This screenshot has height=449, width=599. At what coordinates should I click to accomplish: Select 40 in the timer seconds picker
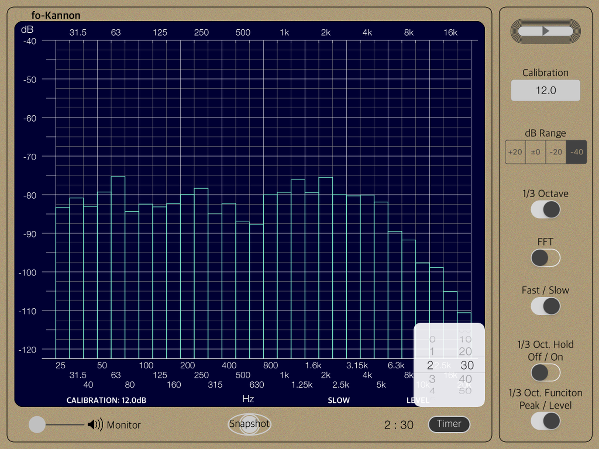(465, 379)
